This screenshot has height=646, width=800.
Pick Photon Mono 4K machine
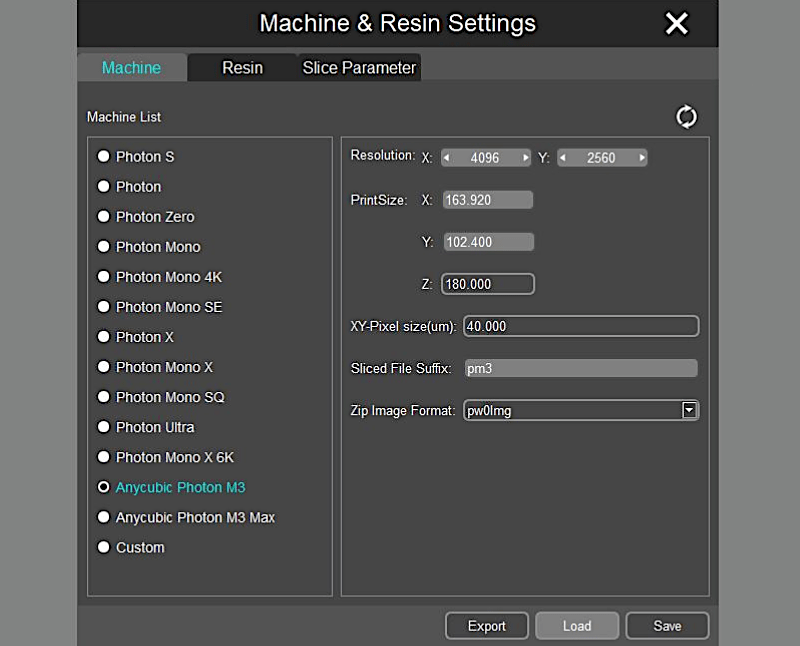(104, 277)
